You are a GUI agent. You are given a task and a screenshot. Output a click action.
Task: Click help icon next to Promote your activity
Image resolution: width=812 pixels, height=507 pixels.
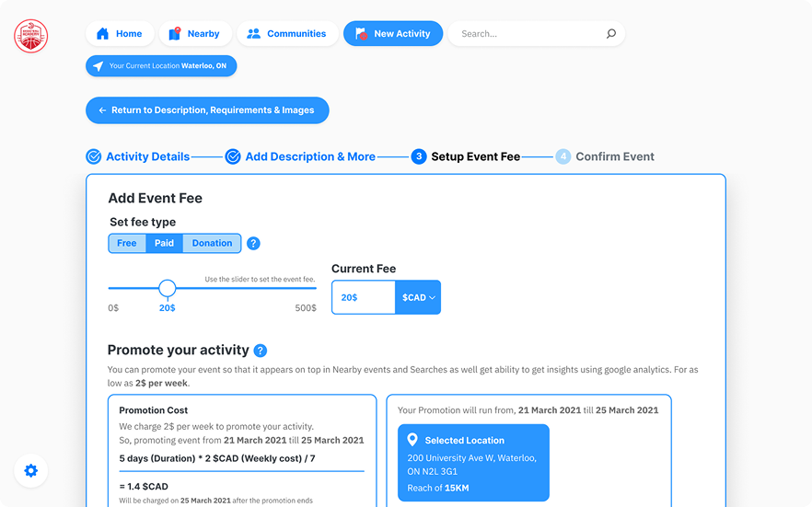[261, 351]
